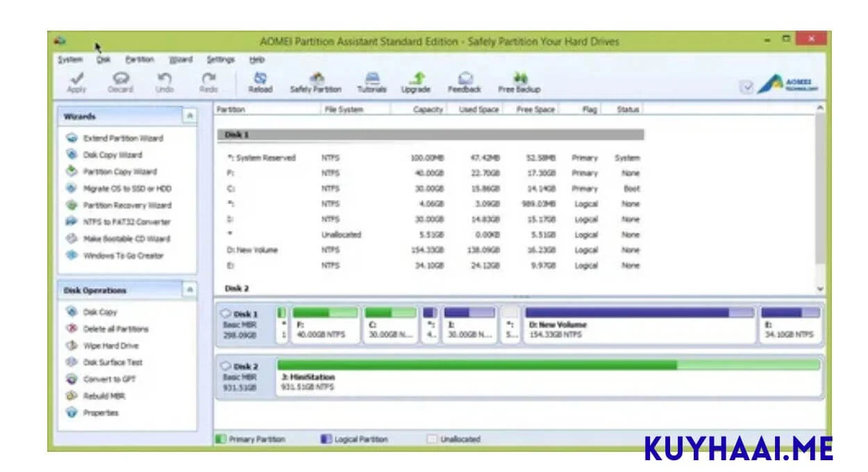Click the icon beside Rebuild MBR
The image size is (868, 472).
pyautogui.click(x=72, y=396)
